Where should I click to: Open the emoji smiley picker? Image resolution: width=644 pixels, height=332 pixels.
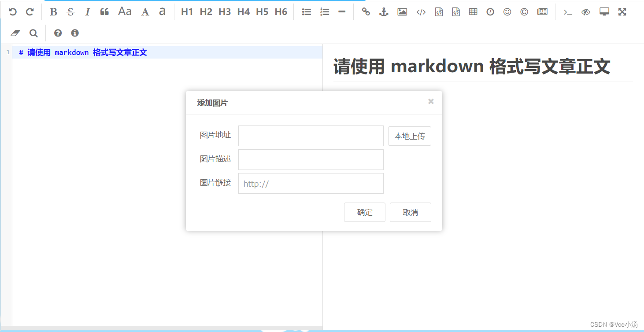507,12
